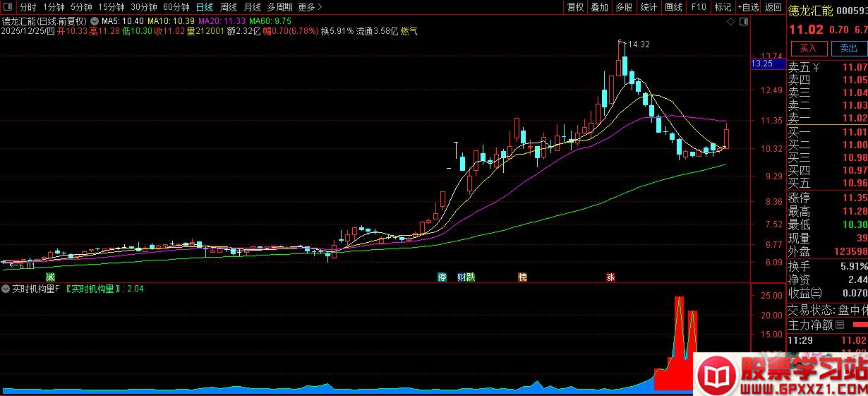The height and width of the screenshot is (396, 868).
Task: Select the 60分钟 period tab
Action: point(176,7)
